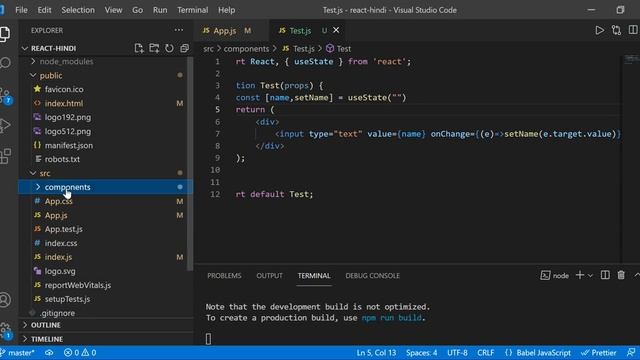Open the Run and Debug view
Screen dimensions: 640x360
point(5,125)
